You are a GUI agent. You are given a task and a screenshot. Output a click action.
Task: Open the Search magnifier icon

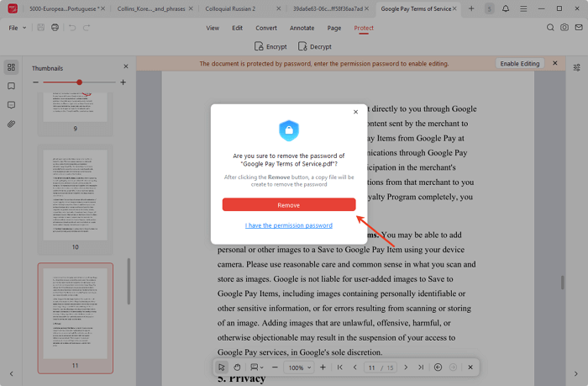pyautogui.click(x=550, y=28)
